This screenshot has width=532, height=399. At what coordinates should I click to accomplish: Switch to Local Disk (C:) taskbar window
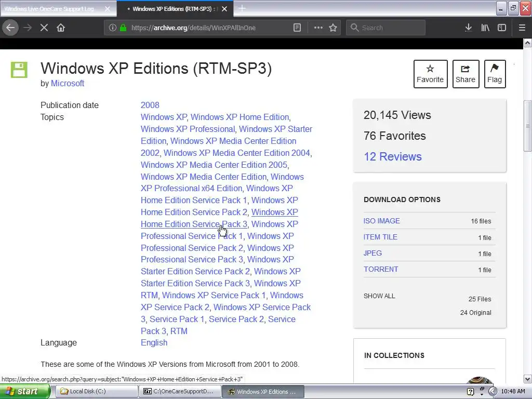[96, 391]
